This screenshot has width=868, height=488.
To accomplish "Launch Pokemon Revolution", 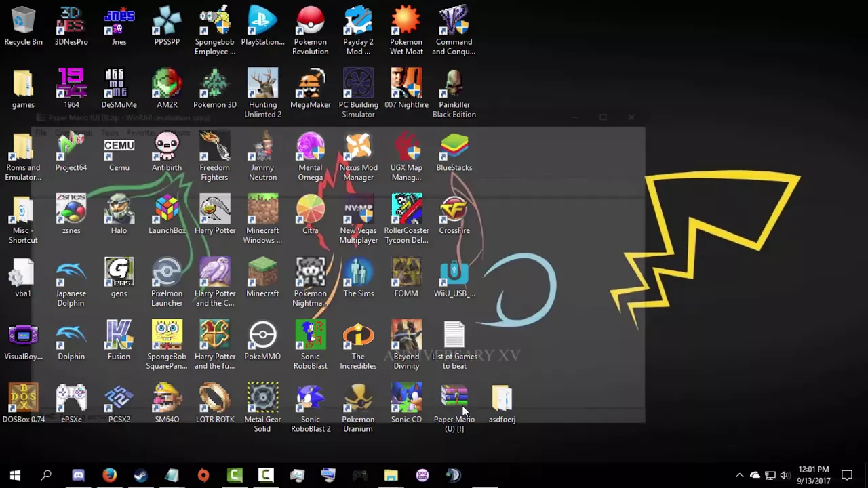I will click(311, 31).
